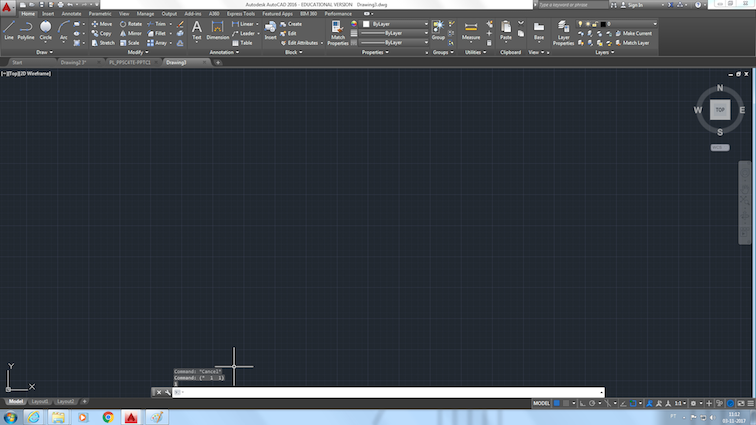Open the ByLayer color dropdown
The image size is (756, 425).
pos(395,24)
